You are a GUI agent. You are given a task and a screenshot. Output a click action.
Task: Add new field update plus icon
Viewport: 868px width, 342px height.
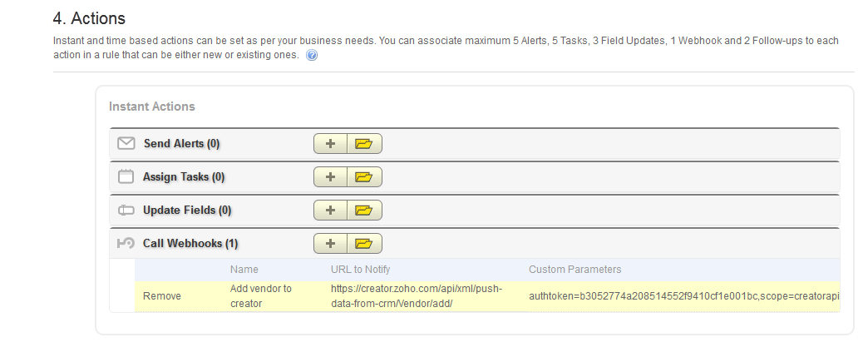click(x=330, y=211)
